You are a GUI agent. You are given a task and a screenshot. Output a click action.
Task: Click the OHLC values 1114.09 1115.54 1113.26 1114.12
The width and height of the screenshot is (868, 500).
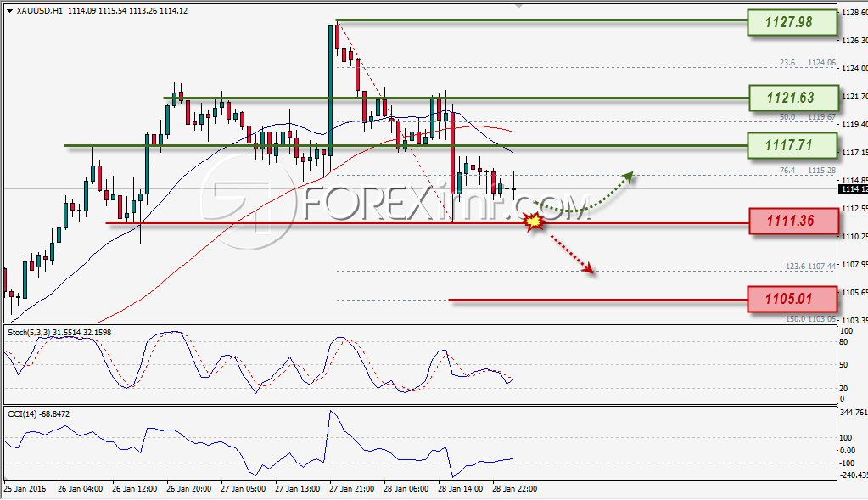(x=127, y=10)
